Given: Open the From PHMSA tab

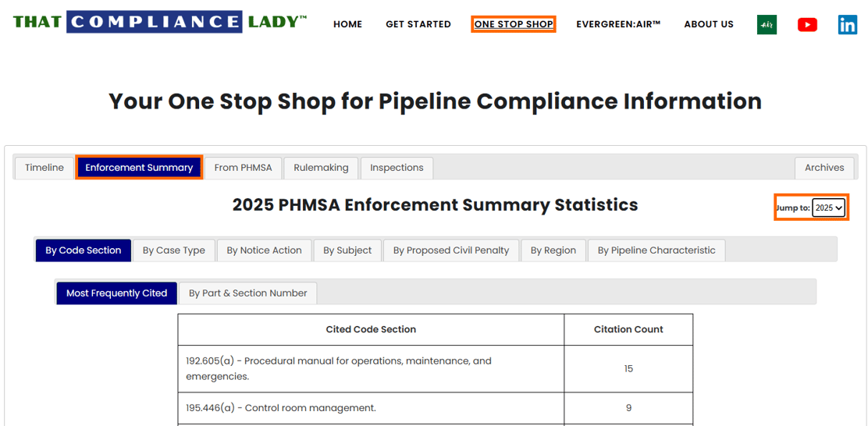Looking at the screenshot, I should coord(243,168).
